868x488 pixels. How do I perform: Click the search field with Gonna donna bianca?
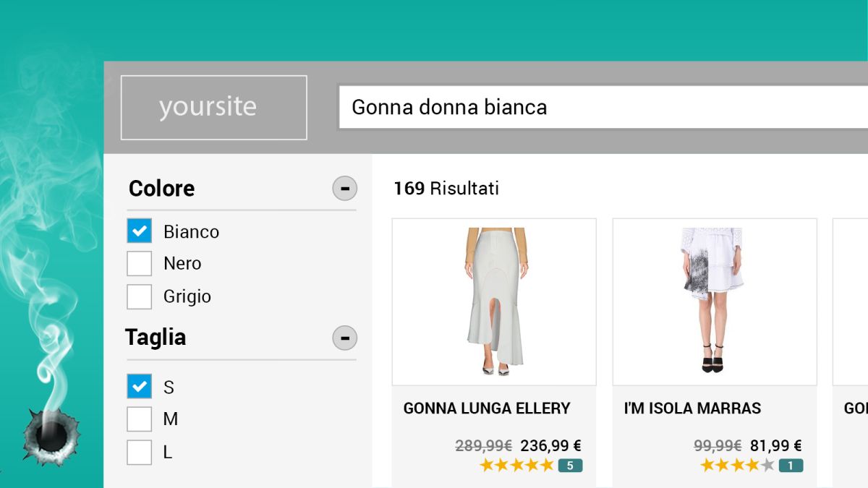[x=600, y=108]
